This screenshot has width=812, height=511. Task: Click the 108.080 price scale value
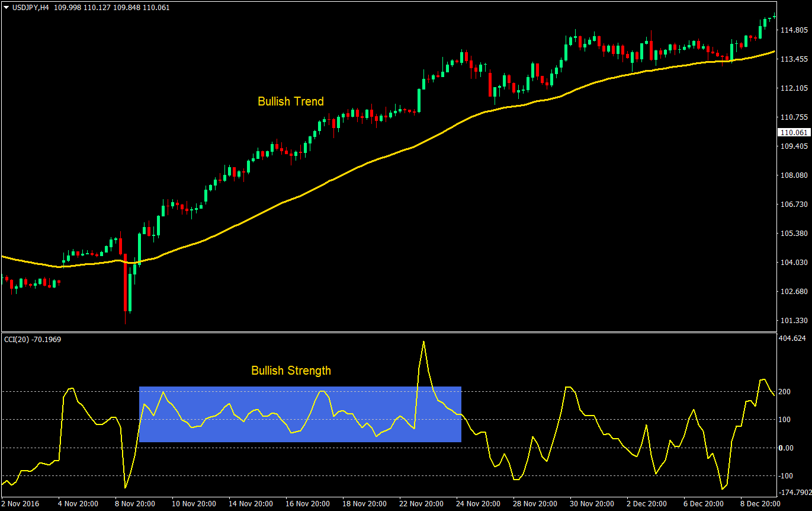(794, 175)
